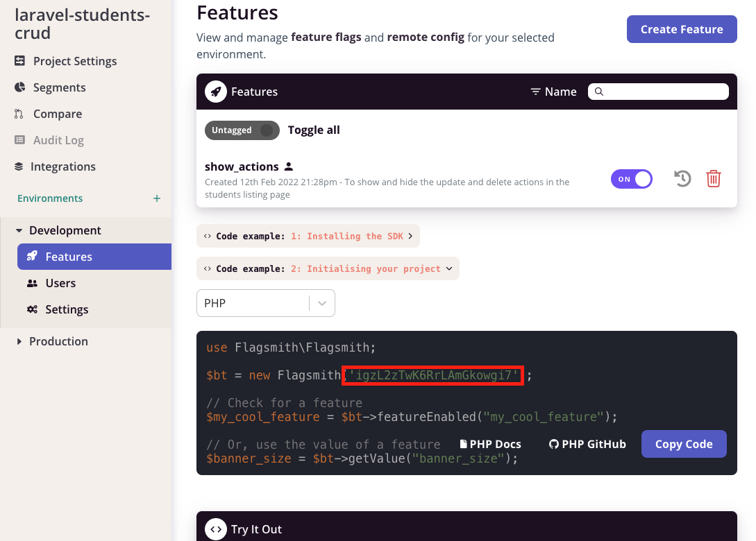
Task: Click the 'use Flagsmith\Flagsmith;' code line
Action: point(291,347)
